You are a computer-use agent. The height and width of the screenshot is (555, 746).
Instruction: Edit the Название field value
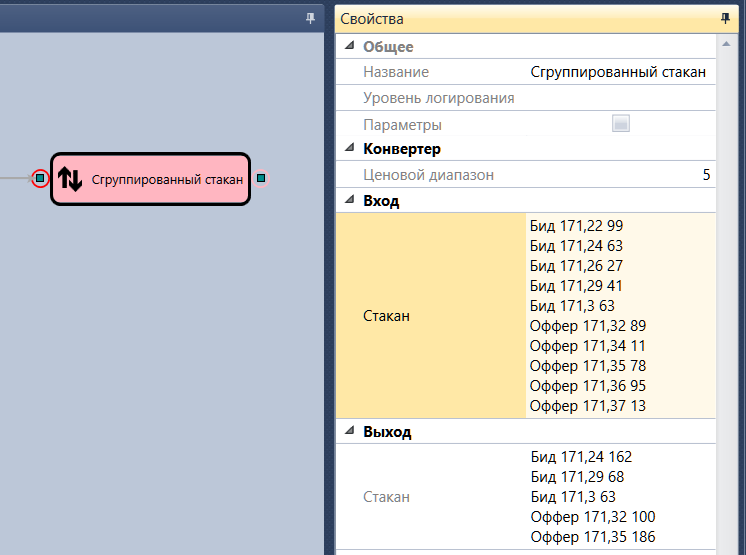click(x=620, y=72)
